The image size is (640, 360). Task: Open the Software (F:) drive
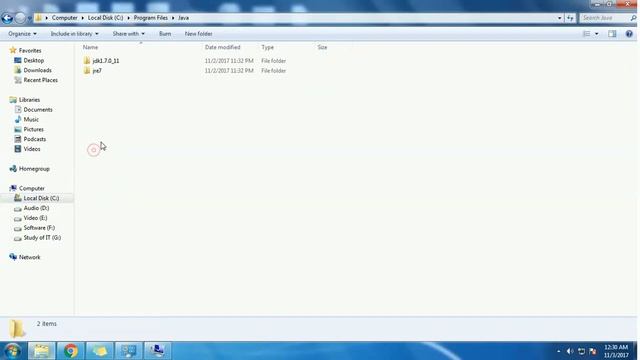(x=39, y=228)
